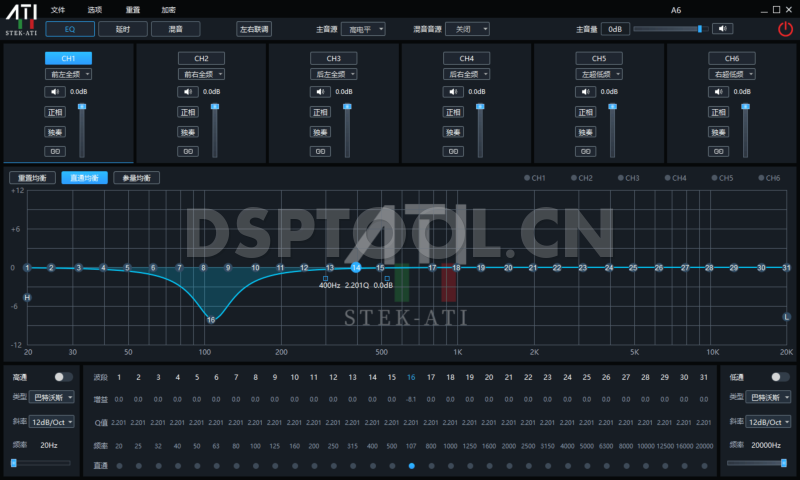The height and width of the screenshot is (480, 800).
Task: Toggle CH3 curve visibility indicator
Action: [620, 178]
